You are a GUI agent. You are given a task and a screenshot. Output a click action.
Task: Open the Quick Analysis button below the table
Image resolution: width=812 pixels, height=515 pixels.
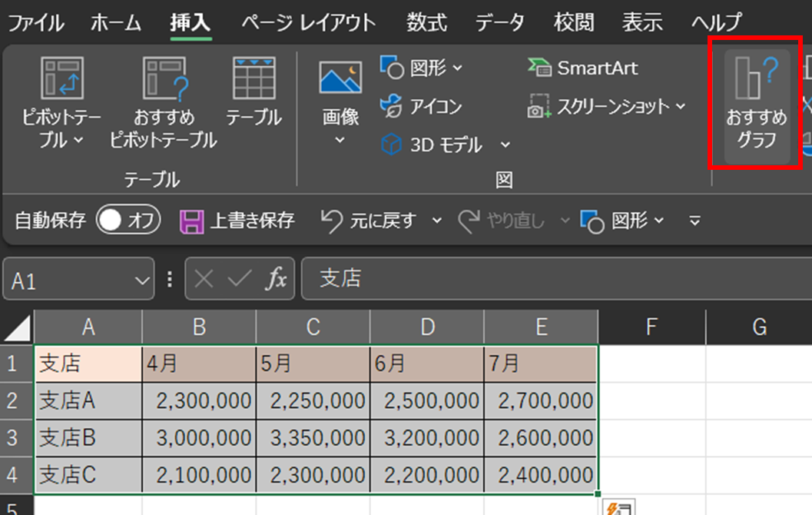tap(618, 508)
